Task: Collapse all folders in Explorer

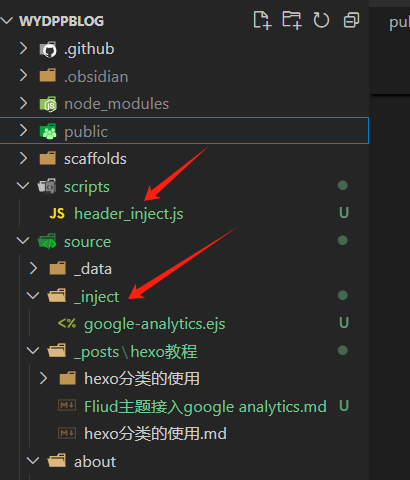Action: pyautogui.click(x=351, y=20)
